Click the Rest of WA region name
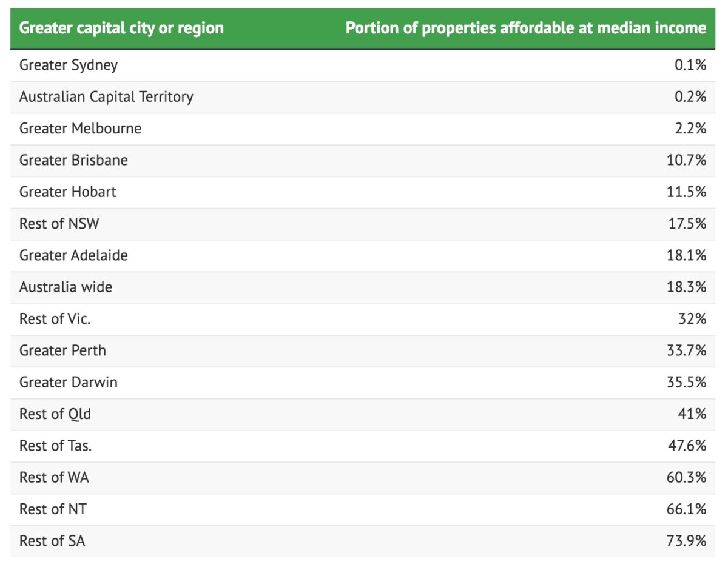 pyautogui.click(x=54, y=477)
